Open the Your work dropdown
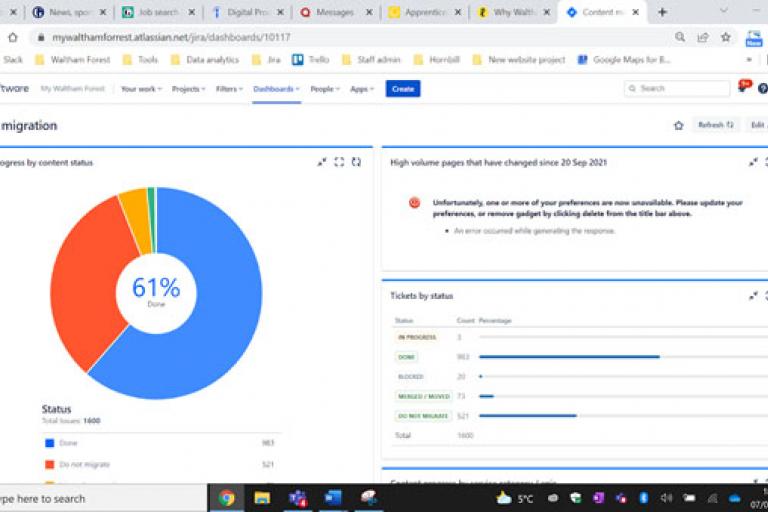The width and height of the screenshot is (768, 512). tap(142, 89)
